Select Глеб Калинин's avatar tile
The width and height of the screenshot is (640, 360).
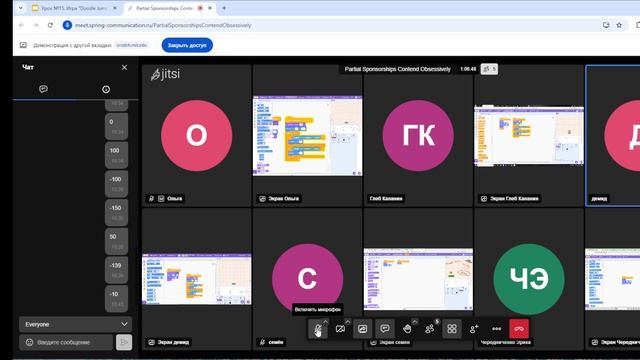pos(418,136)
